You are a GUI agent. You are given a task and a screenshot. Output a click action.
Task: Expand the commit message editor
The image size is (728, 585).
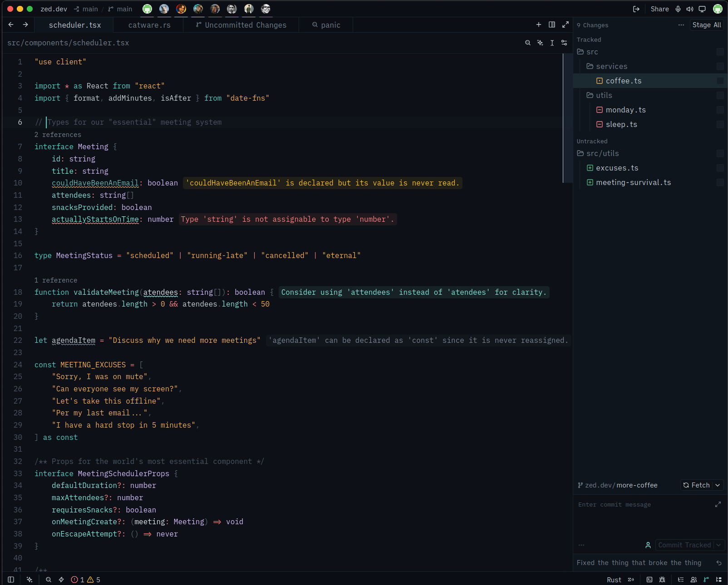(x=718, y=504)
